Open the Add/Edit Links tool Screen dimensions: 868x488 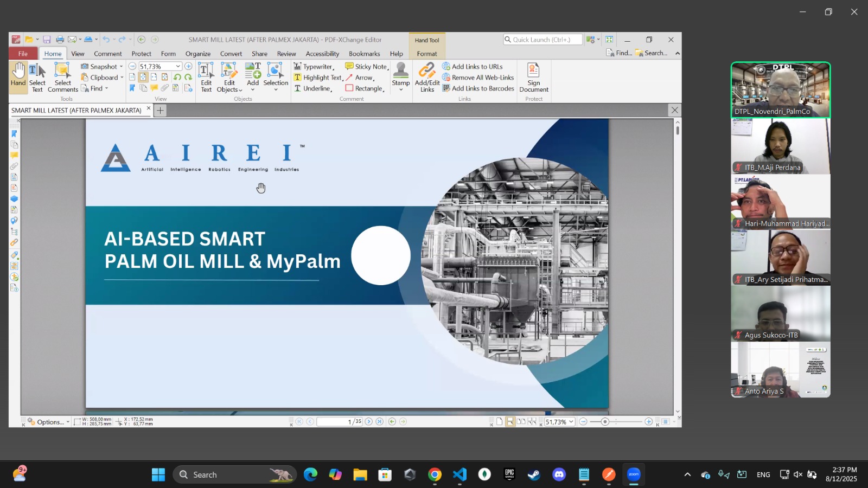(427, 77)
